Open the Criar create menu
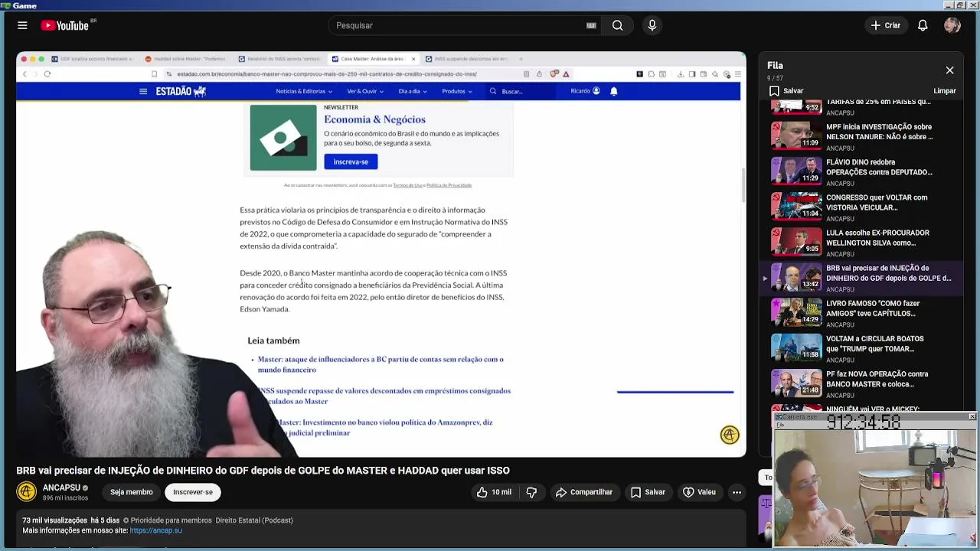980x551 pixels. (886, 25)
